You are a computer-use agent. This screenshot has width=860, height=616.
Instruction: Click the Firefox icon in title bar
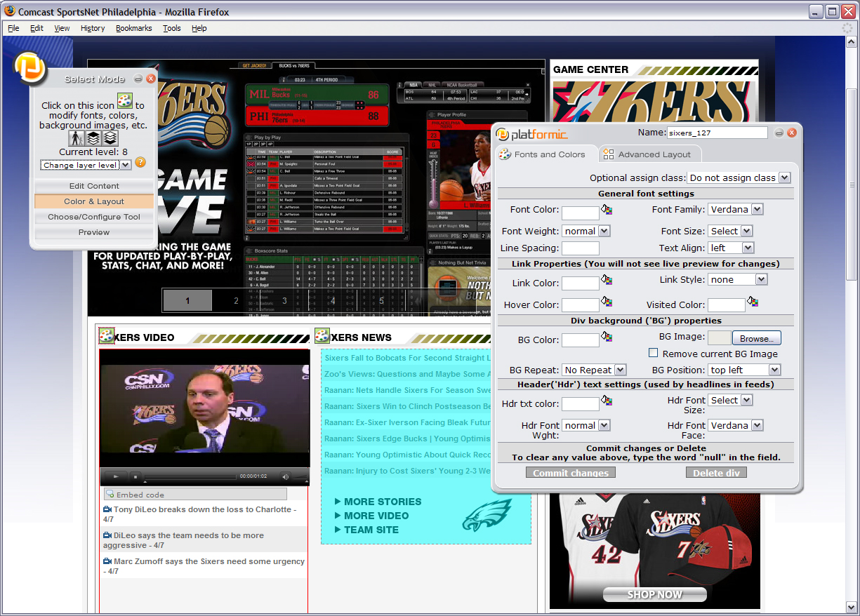point(9,11)
